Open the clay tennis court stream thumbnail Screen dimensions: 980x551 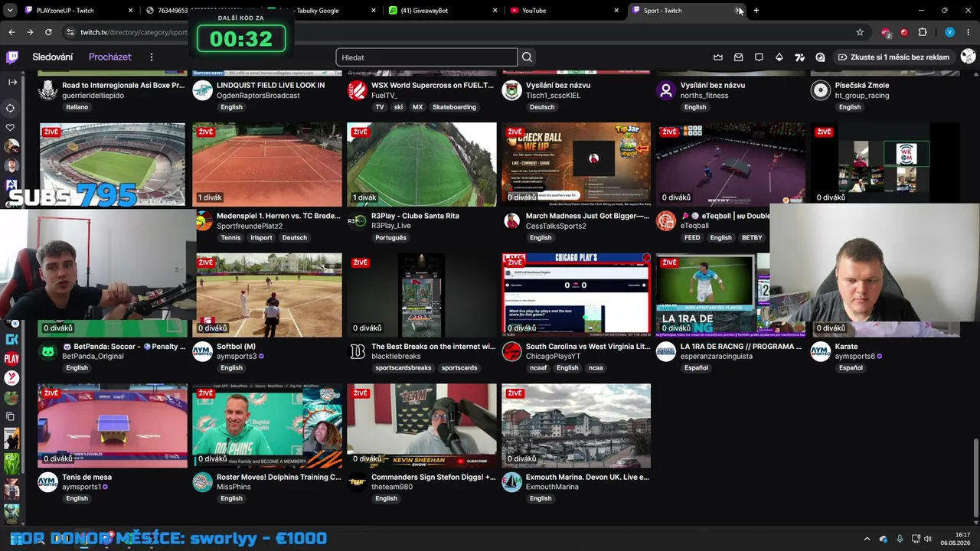[267, 165]
